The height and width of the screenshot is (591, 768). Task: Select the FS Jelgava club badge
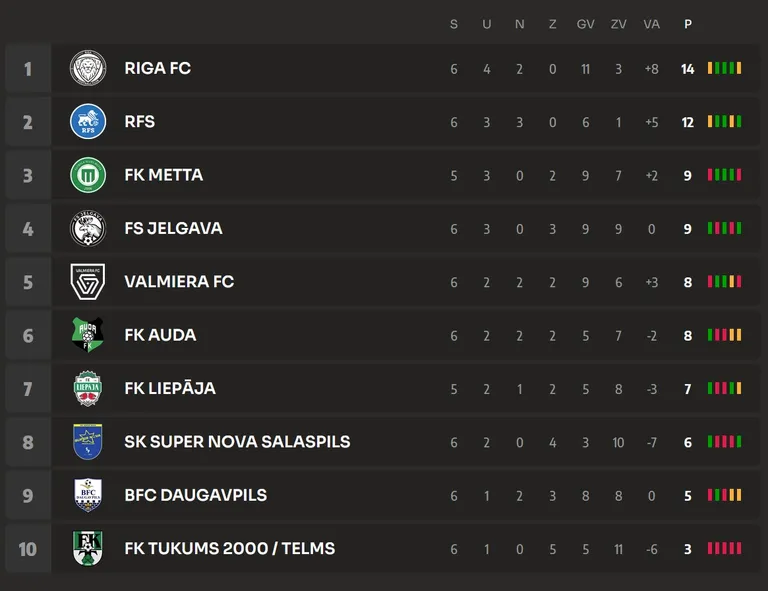88,228
